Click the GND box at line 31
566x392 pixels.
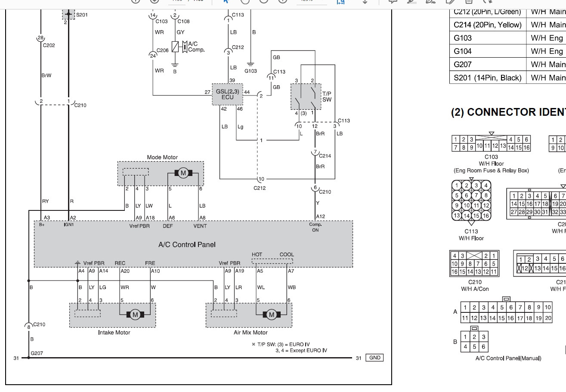pos(374,358)
